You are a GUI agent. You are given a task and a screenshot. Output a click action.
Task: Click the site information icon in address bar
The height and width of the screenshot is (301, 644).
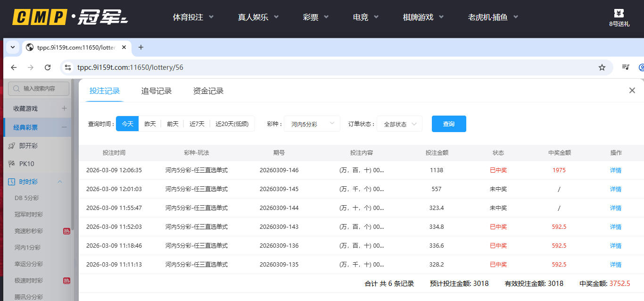tap(68, 67)
